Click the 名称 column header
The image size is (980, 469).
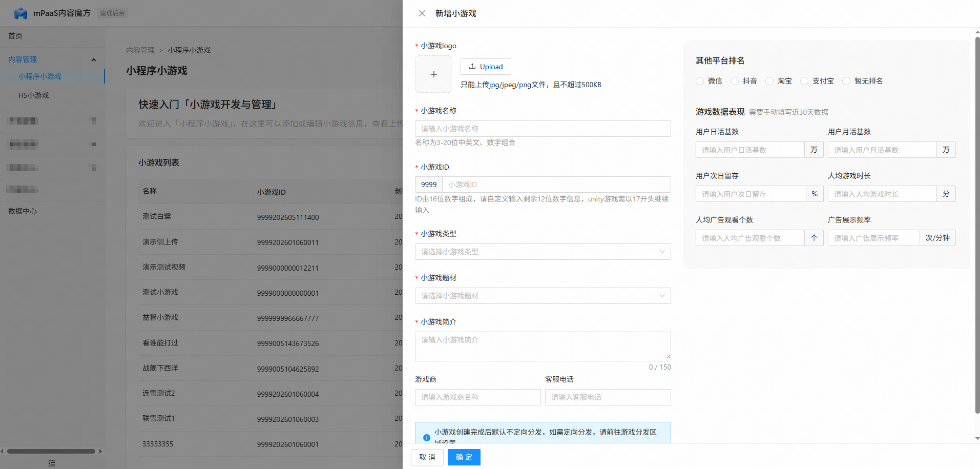150,191
